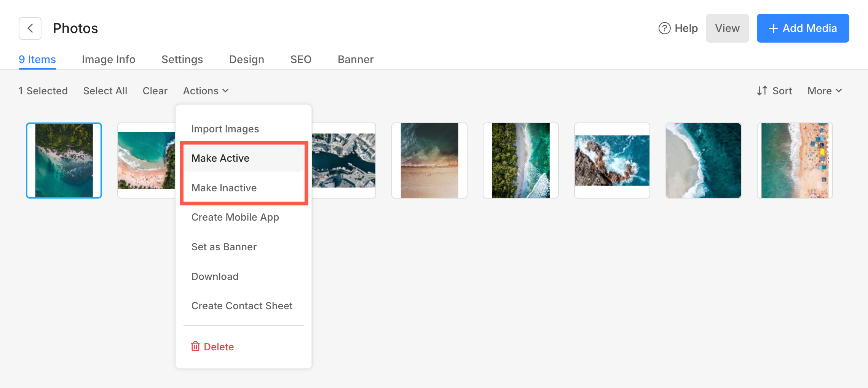Select Make Inactive menu option
The width and height of the screenshot is (868, 388).
[x=224, y=188]
